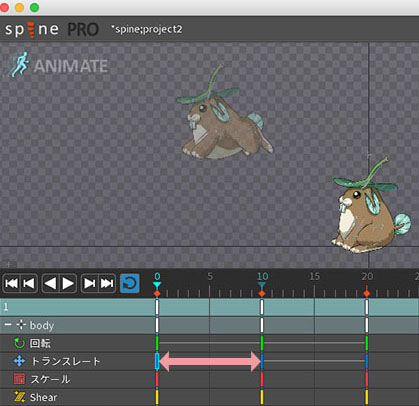Play the animation backward
The height and width of the screenshot is (406, 419).
point(50,283)
